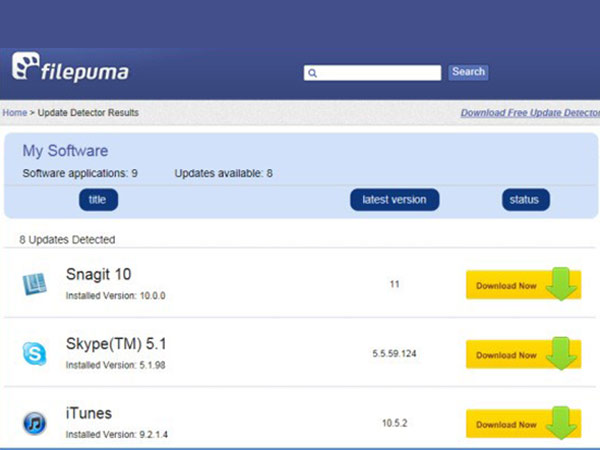Open the iTunes title
600x450 pixels.
coord(89,413)
